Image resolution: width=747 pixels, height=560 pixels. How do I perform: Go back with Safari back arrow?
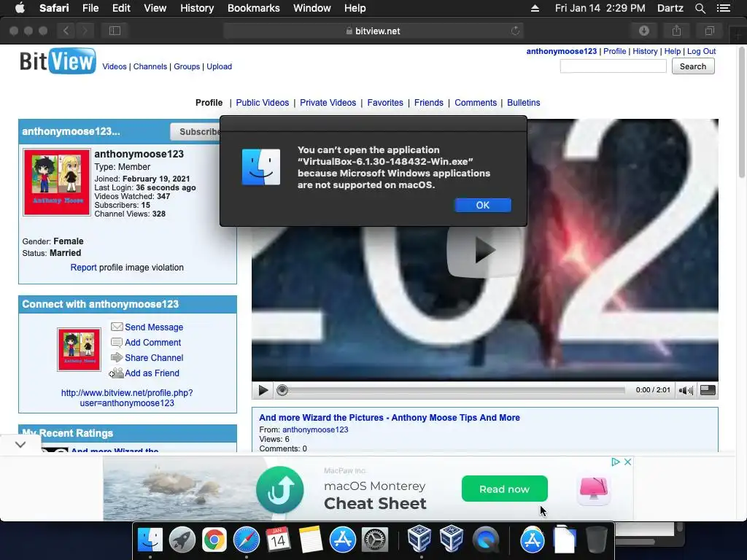click(66, 31)
